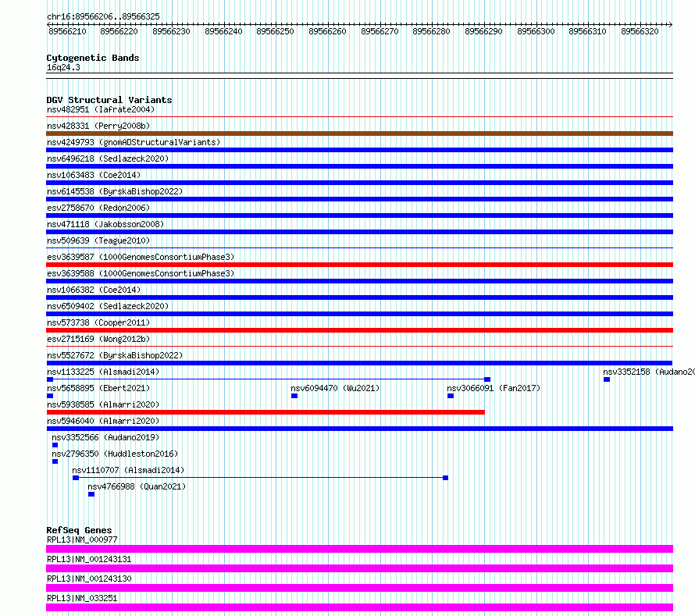Image resolution: width=695 pixels, height=616 pixels.
Task: Open the RPL13|NM_001243130 gene label
Action: point(89,579)
